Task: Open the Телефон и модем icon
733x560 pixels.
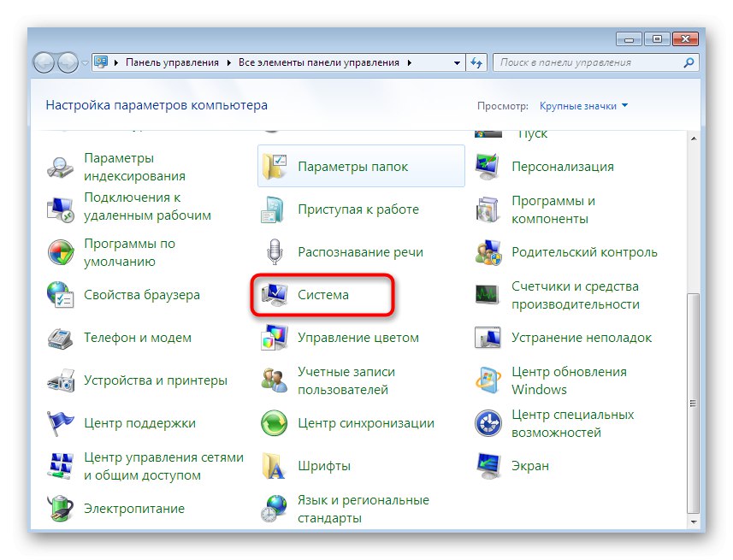Action: (61, 338)
